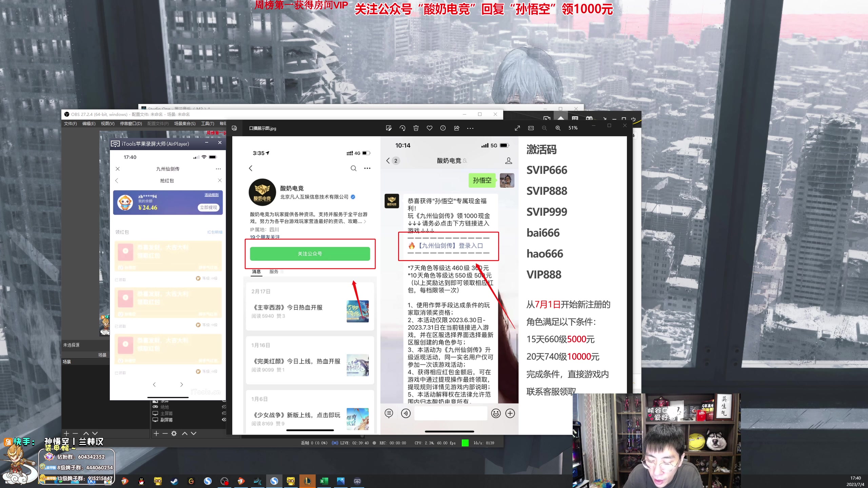Screen dimensions: 868x488
Task: Toggle visibility of 绝地 source in OBS
Action: 224,407
